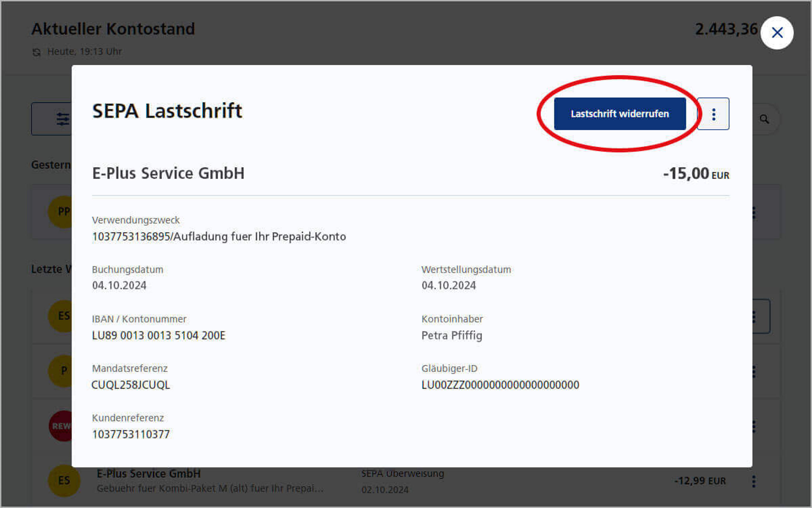
Task: Click the -12,99 EUR amount in the bottom row
Action: [700, 481]
